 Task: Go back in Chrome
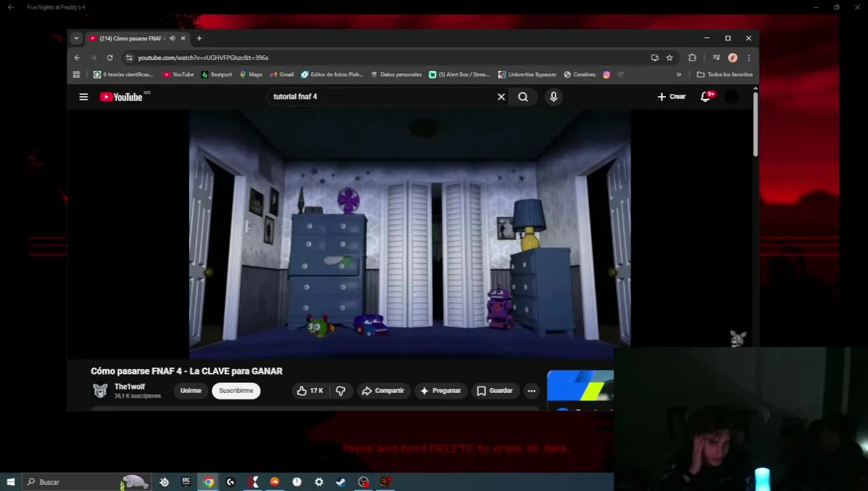(77, 58)
